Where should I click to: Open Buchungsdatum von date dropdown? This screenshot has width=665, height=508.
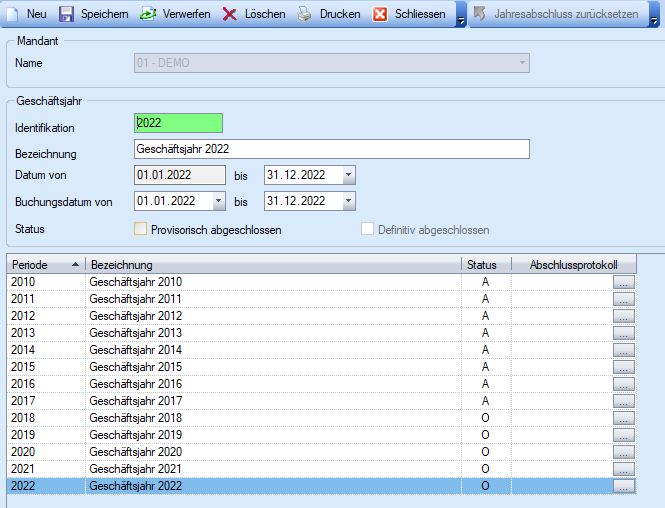(x=219, y=201)
